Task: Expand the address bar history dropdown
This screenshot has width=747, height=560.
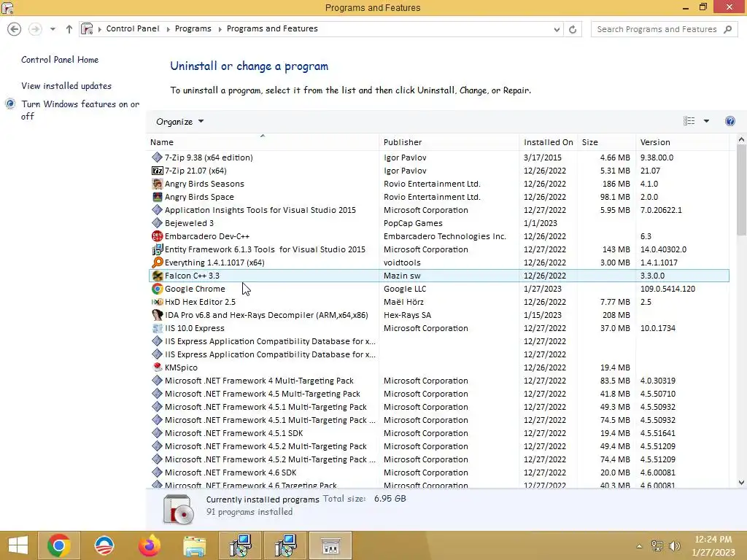Action: 557,29
